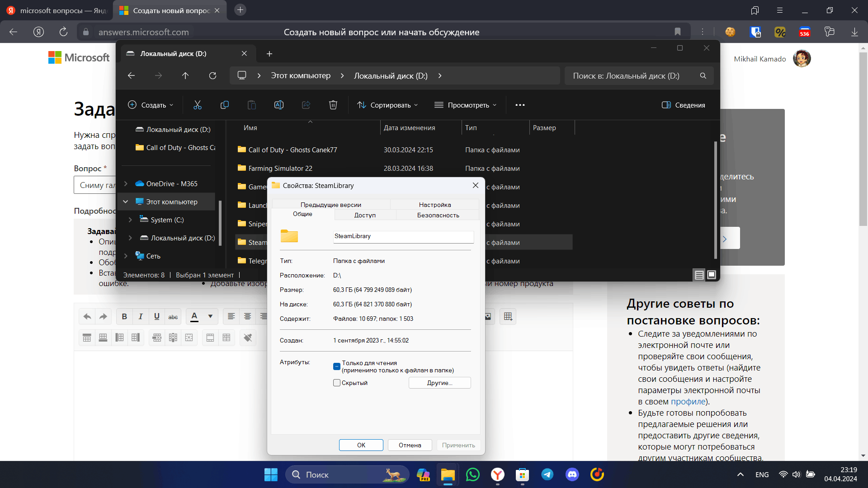Add a new Explorer tab with plus
The height and width of the screenshot is (488, 868).
click(269, 54)
